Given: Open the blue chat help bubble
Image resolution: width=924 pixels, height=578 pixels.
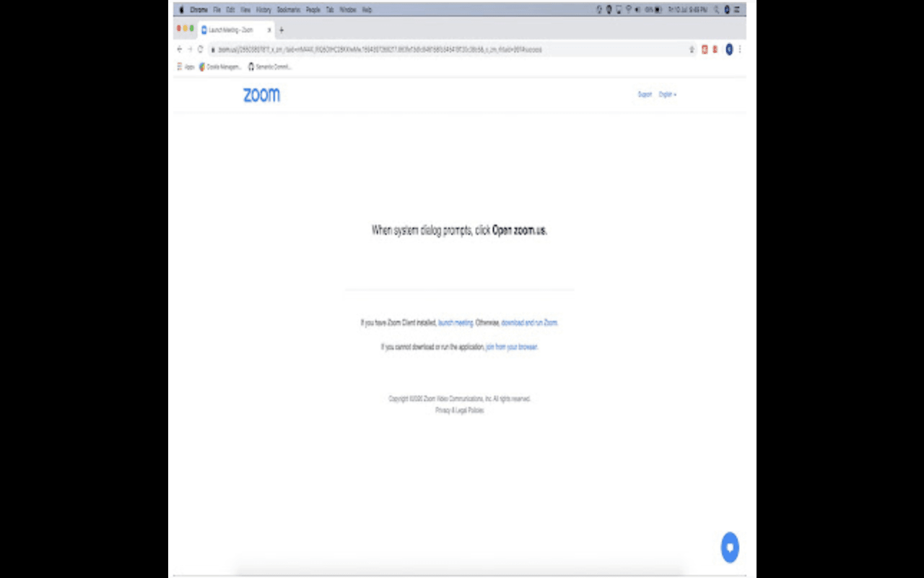Looking at the screenshot, I should [730, 547].
